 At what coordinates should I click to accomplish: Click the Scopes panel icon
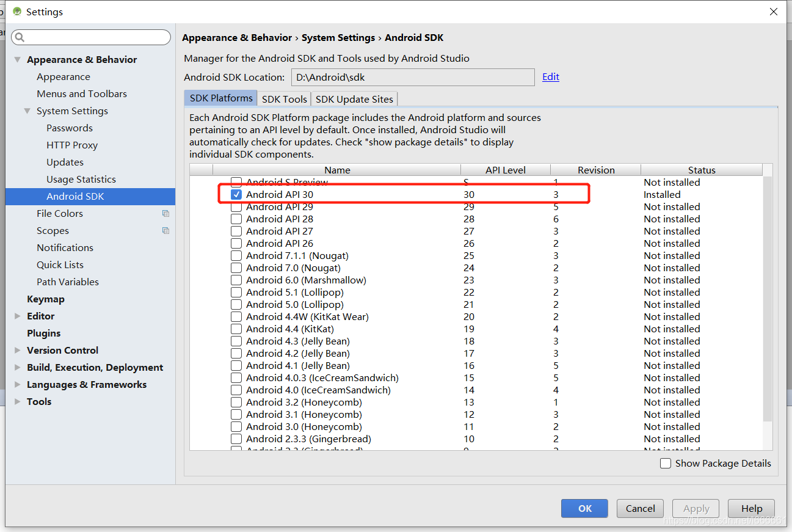[165, 230]
